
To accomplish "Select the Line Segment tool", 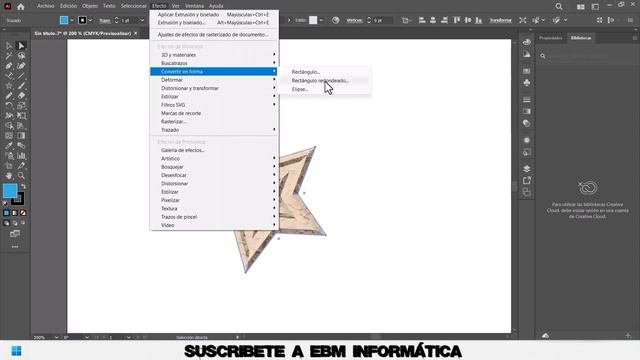I will [x=21, y=76].
